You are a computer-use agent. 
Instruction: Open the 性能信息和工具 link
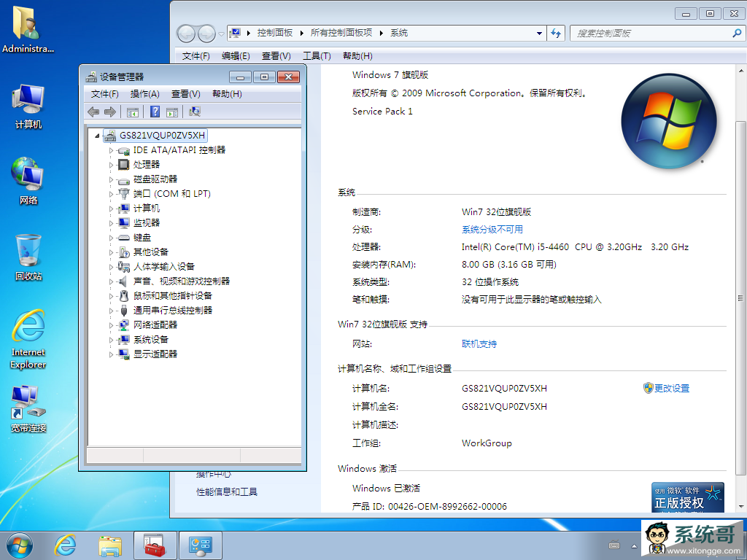tap(227, 492)
